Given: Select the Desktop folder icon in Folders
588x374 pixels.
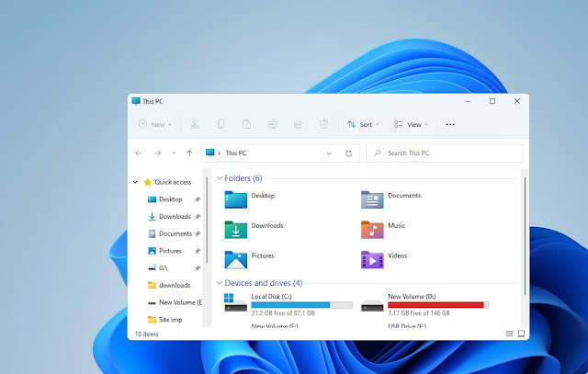Looking at the screenshot, I should [235, 199].
